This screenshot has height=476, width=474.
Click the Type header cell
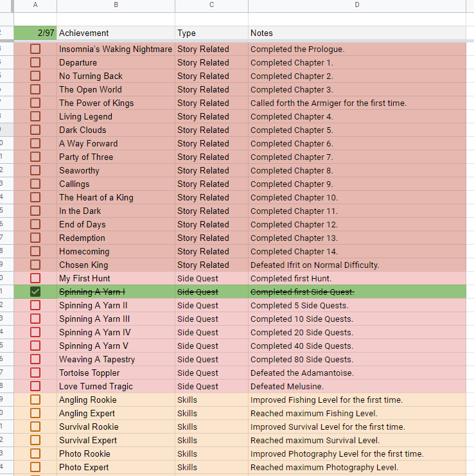[x=211, y=33]
